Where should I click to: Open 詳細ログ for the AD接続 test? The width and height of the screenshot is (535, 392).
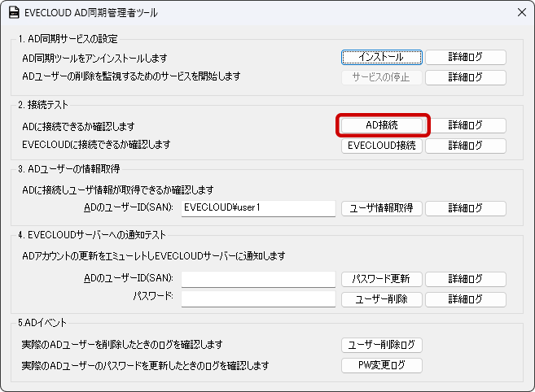(x=465, y=125)
